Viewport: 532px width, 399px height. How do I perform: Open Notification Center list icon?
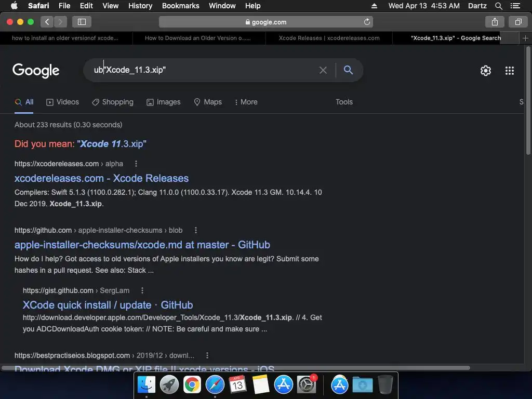point(515,6)
